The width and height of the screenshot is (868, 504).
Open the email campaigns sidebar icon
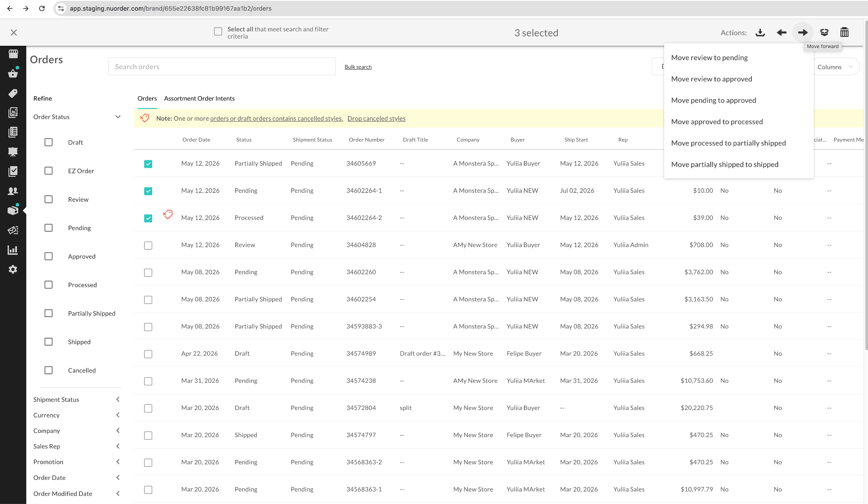tap(13, 230)
